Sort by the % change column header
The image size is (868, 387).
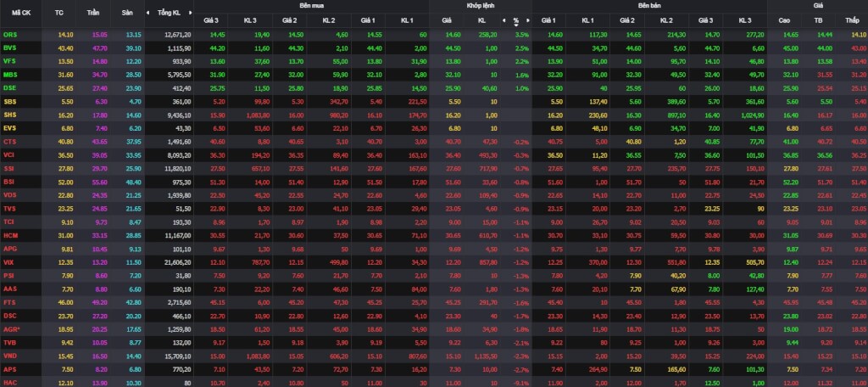click(x=516, y=21)
